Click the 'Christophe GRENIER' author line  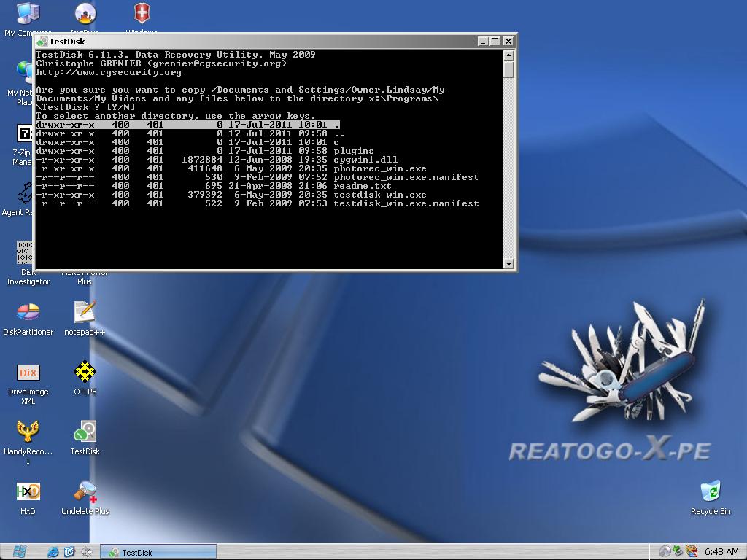pos(161,63)
